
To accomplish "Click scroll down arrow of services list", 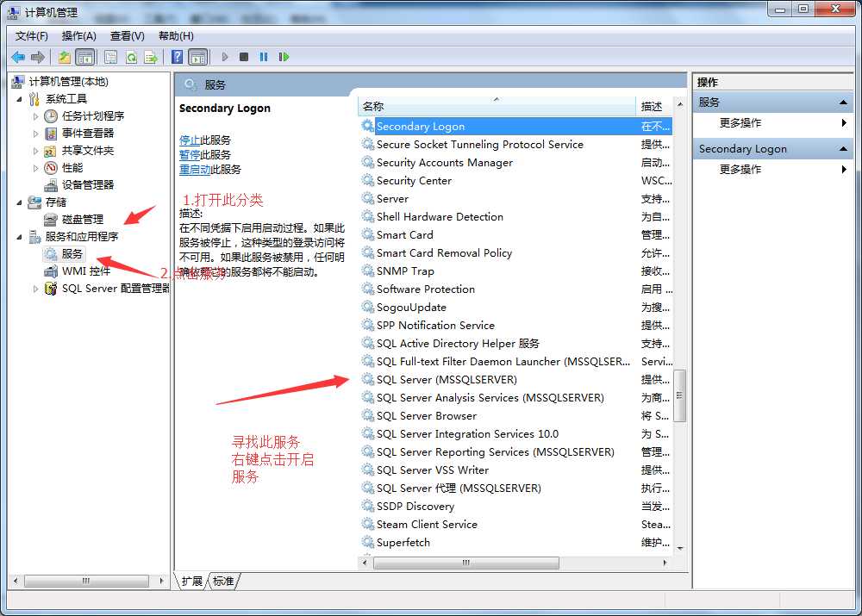I will point(679,549).
